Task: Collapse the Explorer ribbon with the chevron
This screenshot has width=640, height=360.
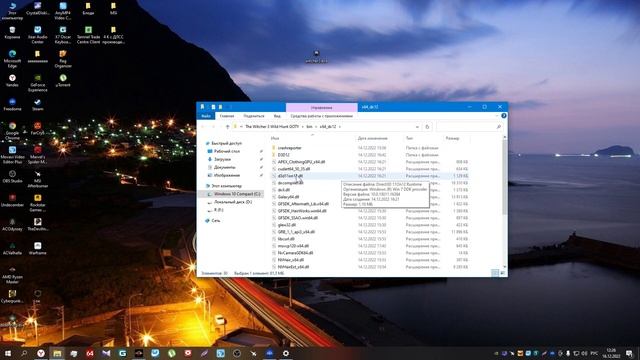Action: [497, 116]
